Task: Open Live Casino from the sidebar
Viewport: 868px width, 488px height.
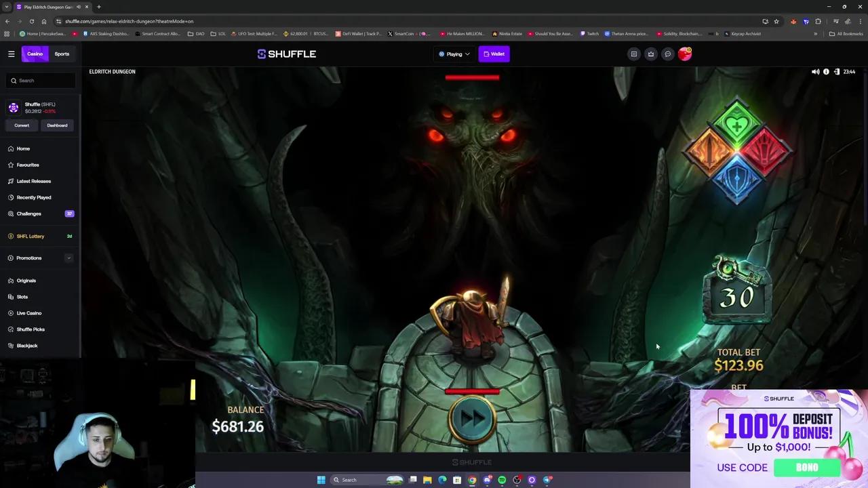Action: click(29, 312)
